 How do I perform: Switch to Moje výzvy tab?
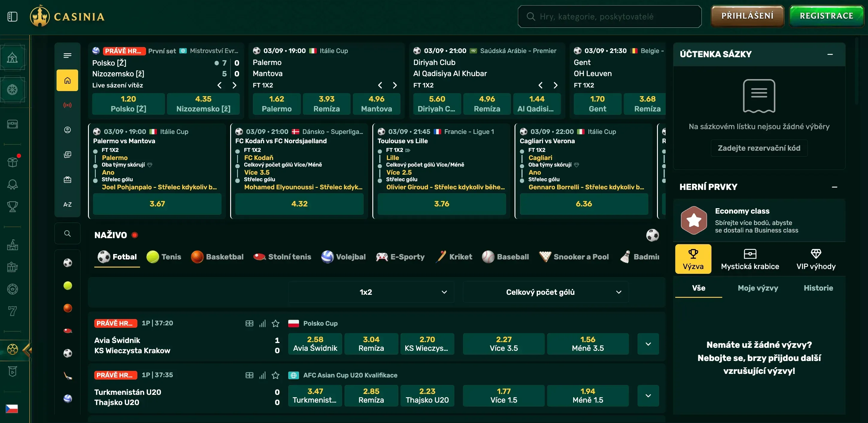tap(758, 288)
